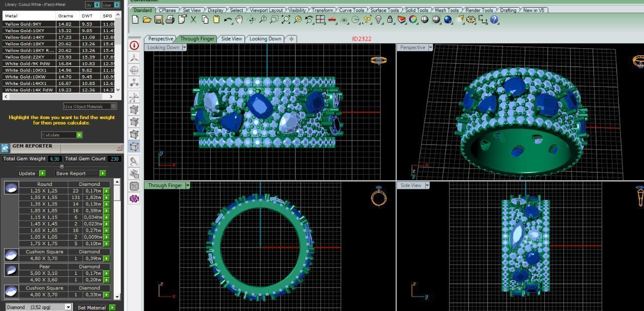This screenshot has height=311, width=644.
Task: Open the Side View viewport title dropdown arrow
Action: pyautogui.click(x=427, y=185)
